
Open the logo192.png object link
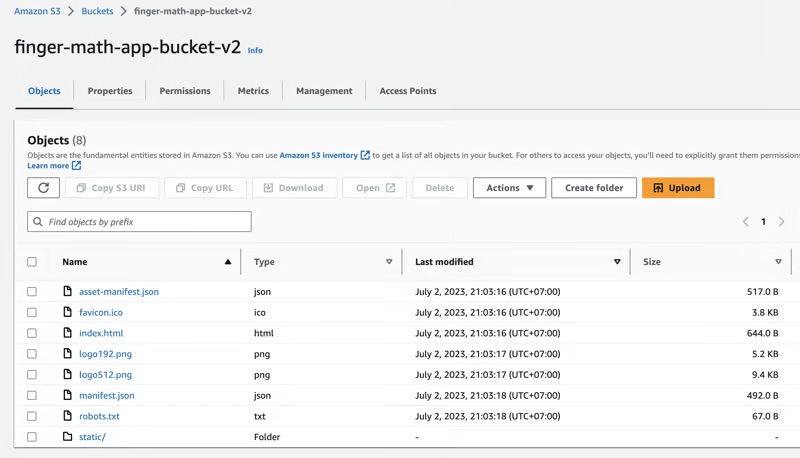pyautogui.click(x=106, y=354)
